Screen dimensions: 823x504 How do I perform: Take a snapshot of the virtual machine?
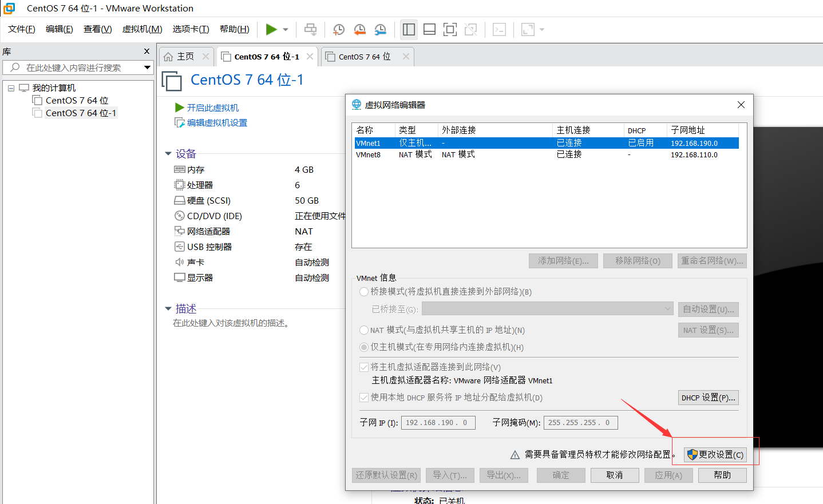point(339,30)
